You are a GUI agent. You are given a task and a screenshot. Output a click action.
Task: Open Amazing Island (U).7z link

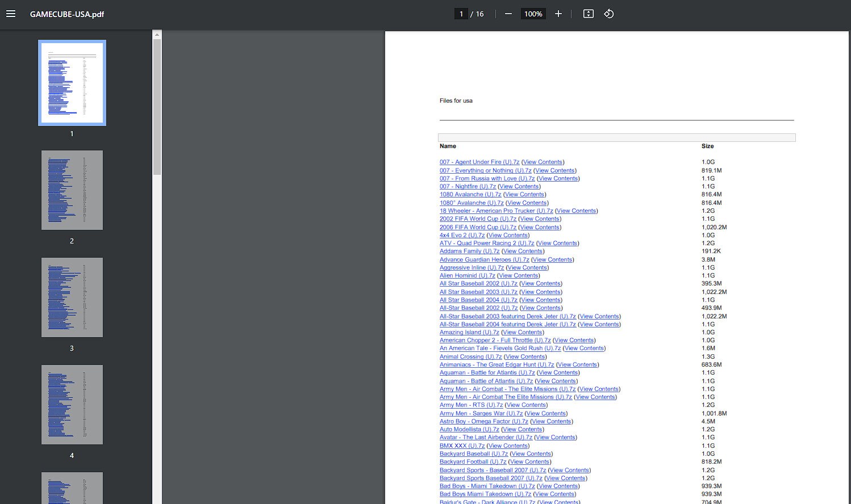pyautogui.click(x=469, y=332)
